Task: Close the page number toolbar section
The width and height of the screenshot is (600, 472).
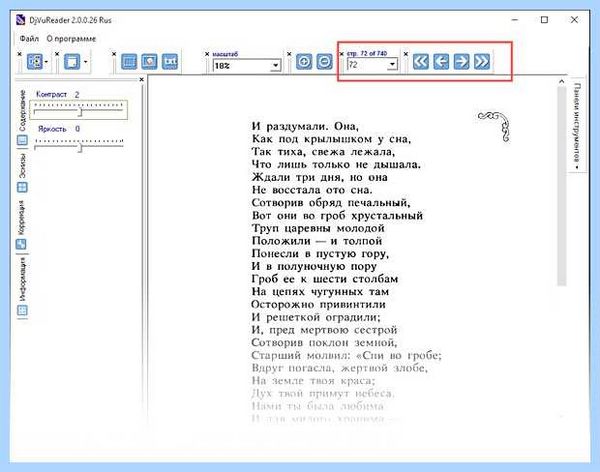Action: pos(342,54)
